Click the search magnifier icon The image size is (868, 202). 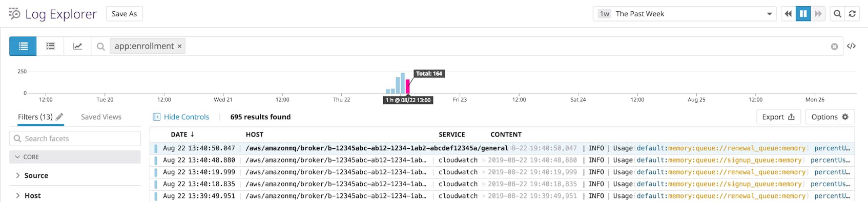[101, 47]
